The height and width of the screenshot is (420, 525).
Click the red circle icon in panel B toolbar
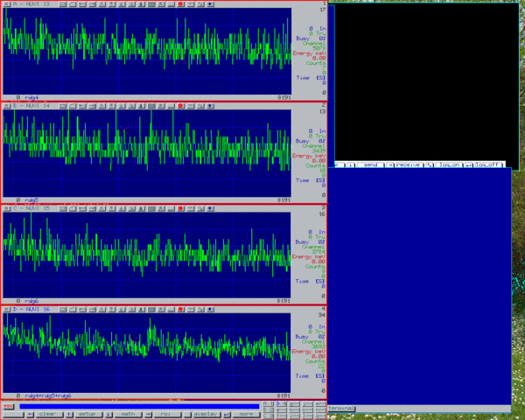[x=181, y=106]
